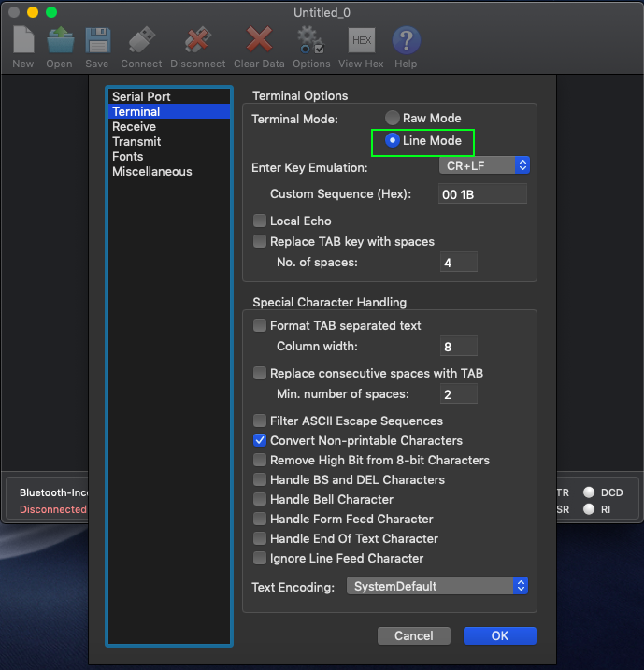This screenshot has height=670, width=644.
Task: Select Serial Port in the category list
Action: click(141, 97)
